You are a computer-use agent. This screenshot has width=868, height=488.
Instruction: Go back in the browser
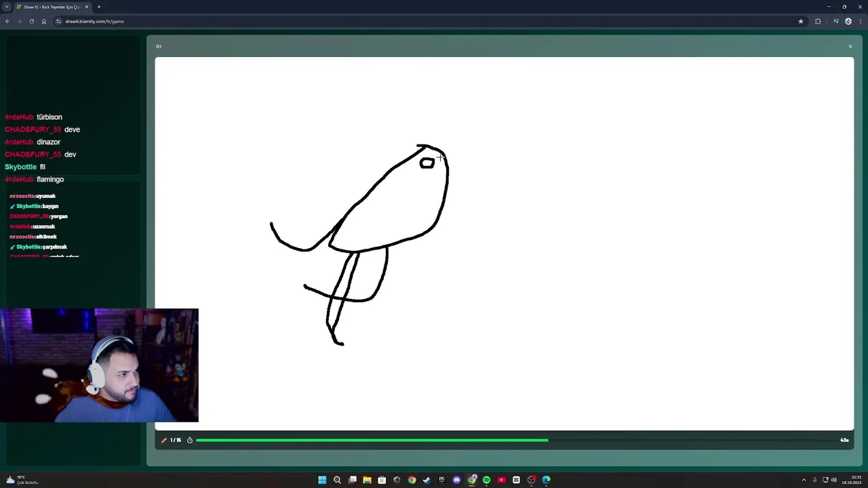click(x=7, y=21)
